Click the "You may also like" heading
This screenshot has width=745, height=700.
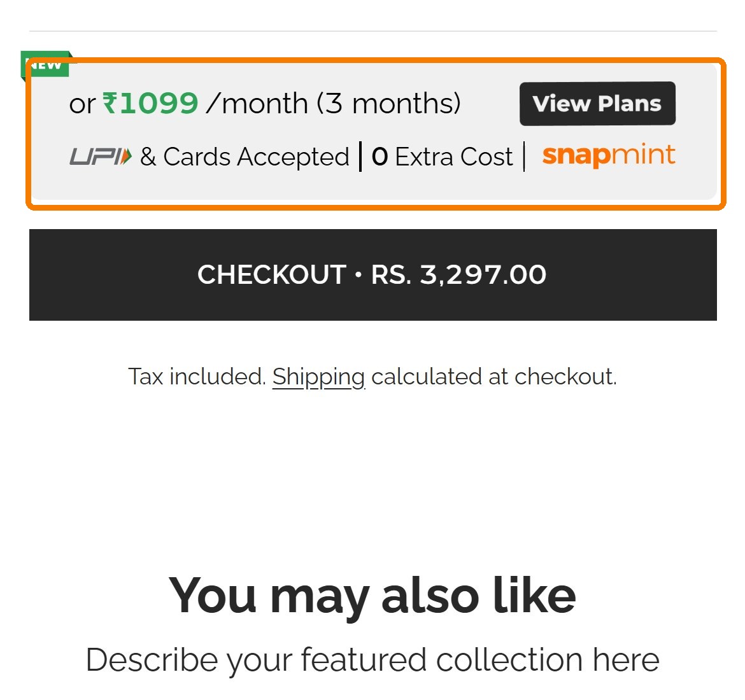pos(372,596)
